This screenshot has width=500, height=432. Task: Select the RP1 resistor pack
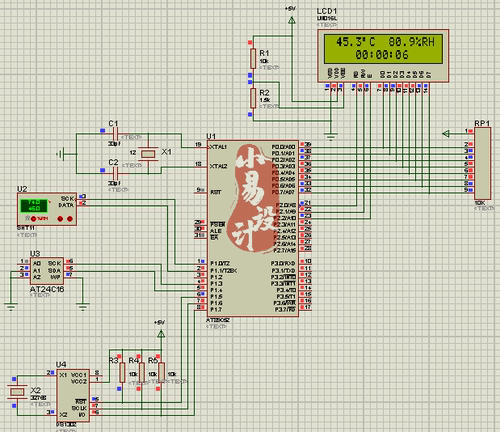pyautogui.click(x=482, y=164)
